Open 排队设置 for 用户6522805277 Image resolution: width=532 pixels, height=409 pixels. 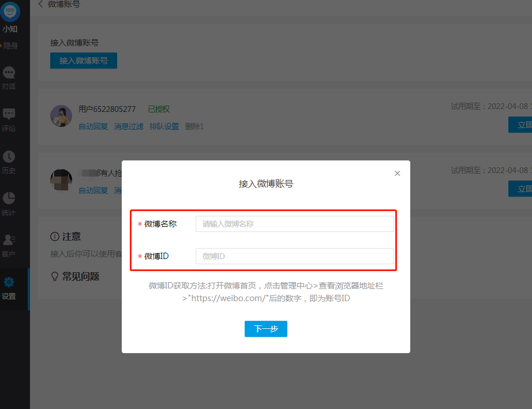coord(164,126)
